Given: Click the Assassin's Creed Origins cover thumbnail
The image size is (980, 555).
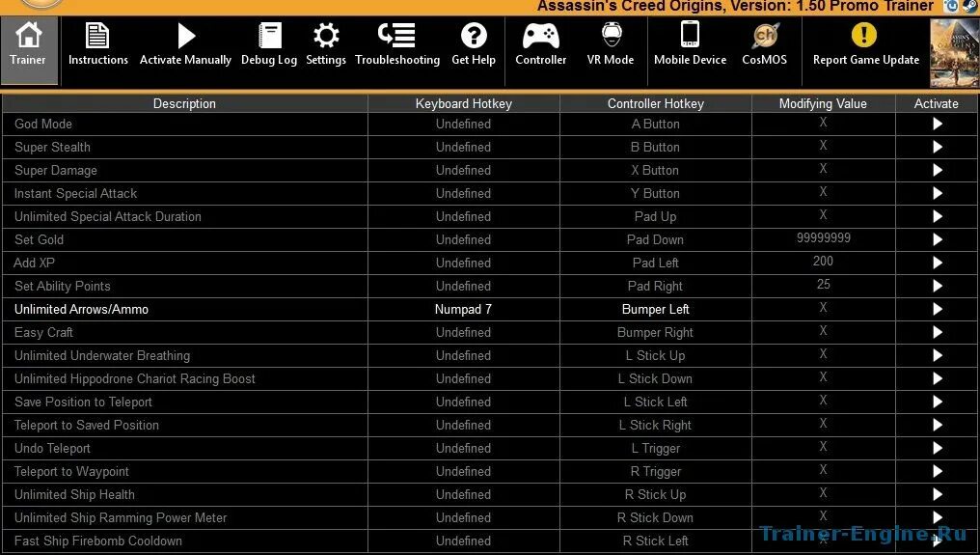Looking at the screenshot, I should (954, 52).
